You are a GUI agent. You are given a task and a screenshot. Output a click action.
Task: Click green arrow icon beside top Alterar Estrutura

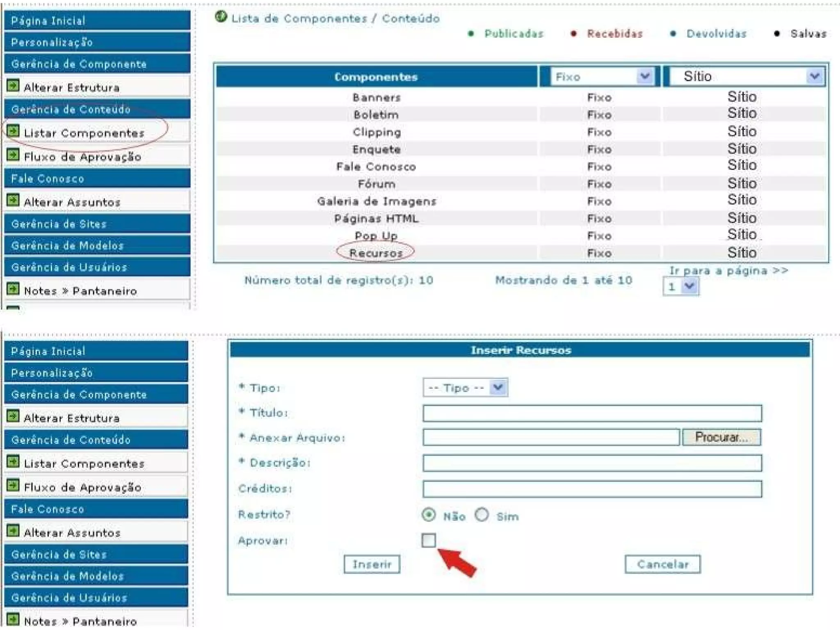click(x=13, y=86)
